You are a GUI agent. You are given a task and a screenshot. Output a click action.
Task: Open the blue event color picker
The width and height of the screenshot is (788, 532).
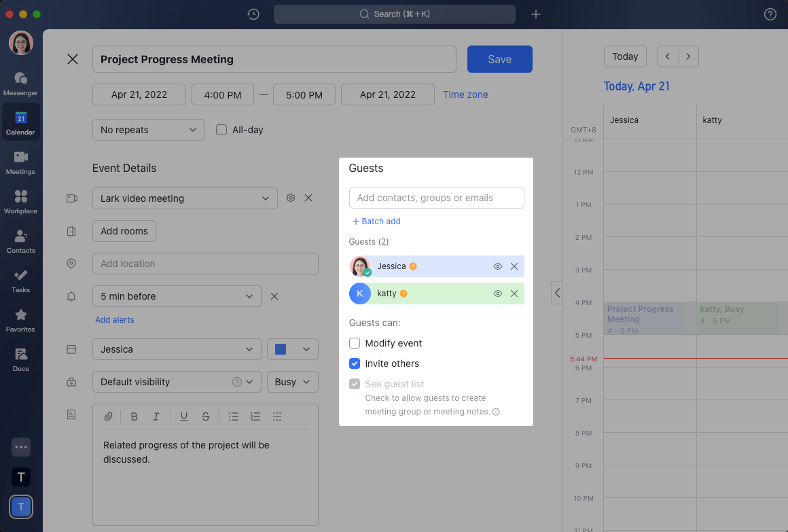pos(292,349)
